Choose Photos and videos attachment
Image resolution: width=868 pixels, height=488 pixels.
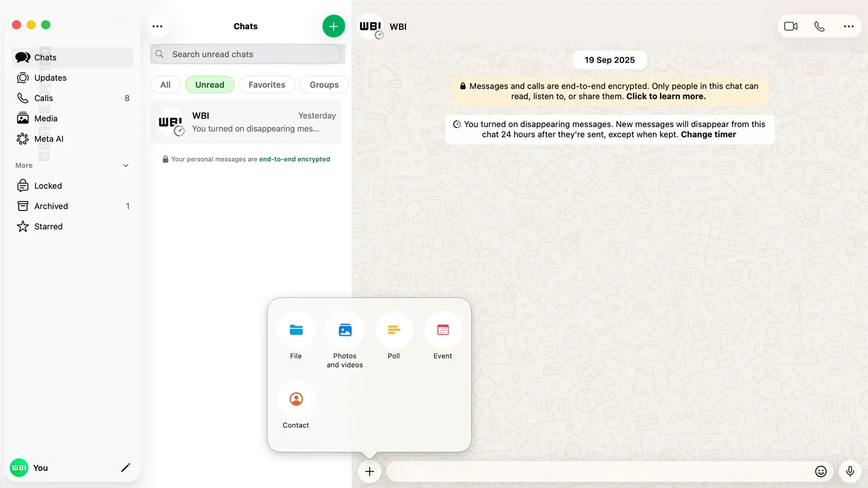(x=345, y=341)
